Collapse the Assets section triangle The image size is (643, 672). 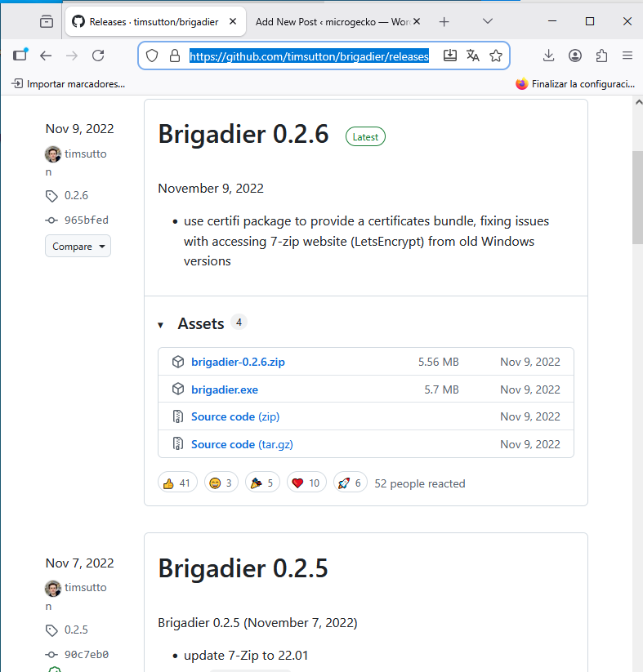tap(161, 325)
